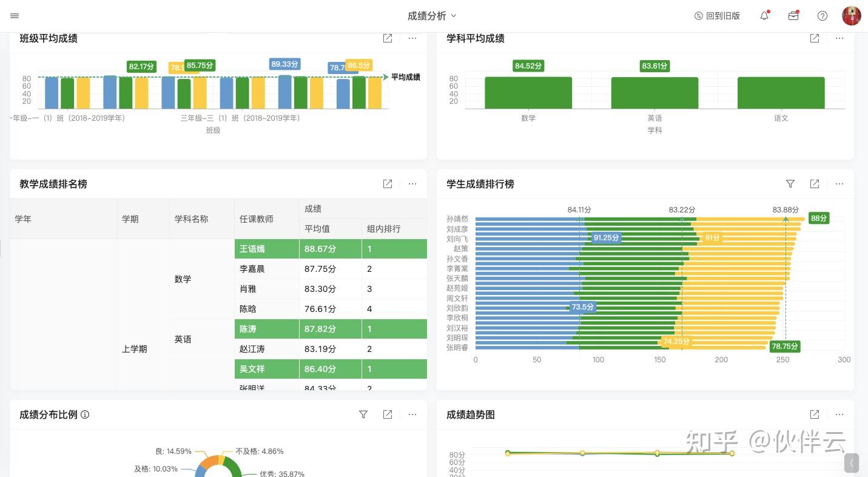
Task: Open the inbox tray icon
Action: pos(793,16)
